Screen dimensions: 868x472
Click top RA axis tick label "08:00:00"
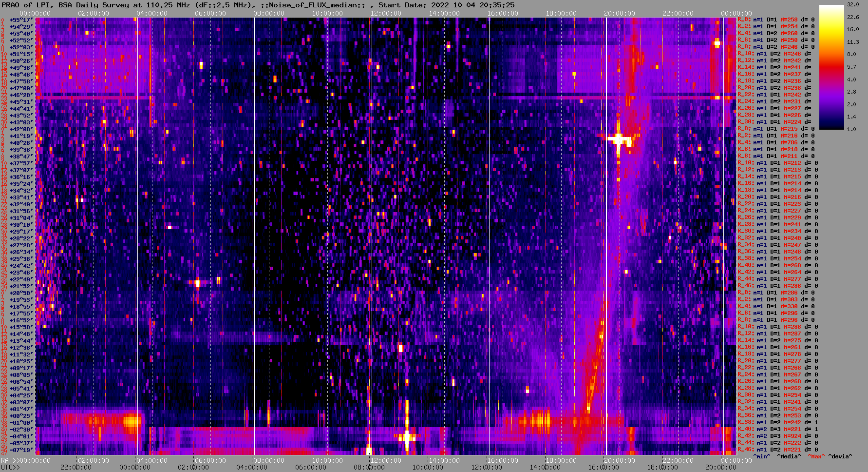269,13
